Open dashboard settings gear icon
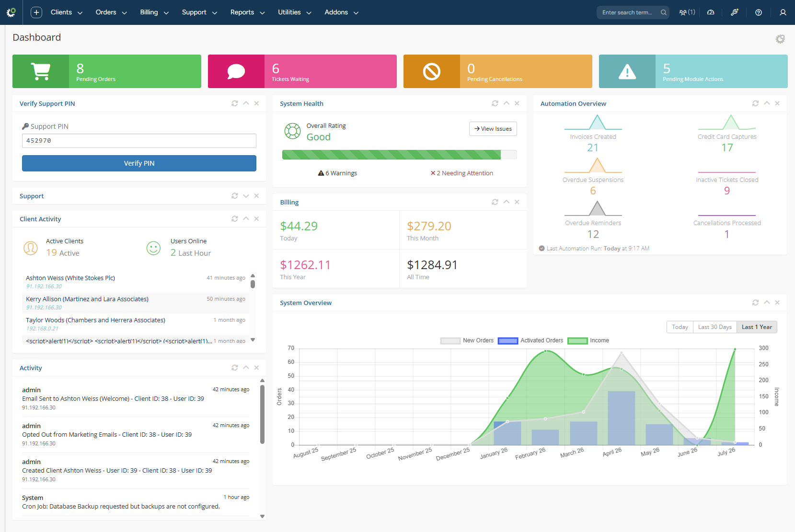 click(x=780, y=39)
